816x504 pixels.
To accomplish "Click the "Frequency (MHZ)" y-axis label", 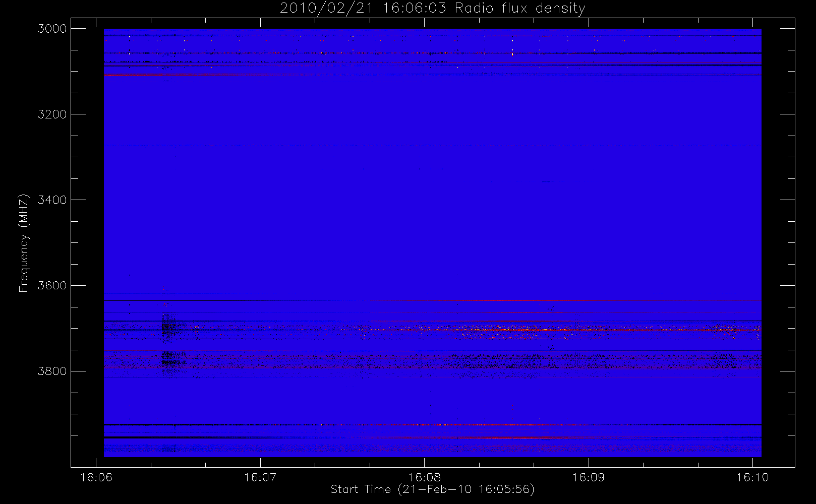I will point(23,243).
